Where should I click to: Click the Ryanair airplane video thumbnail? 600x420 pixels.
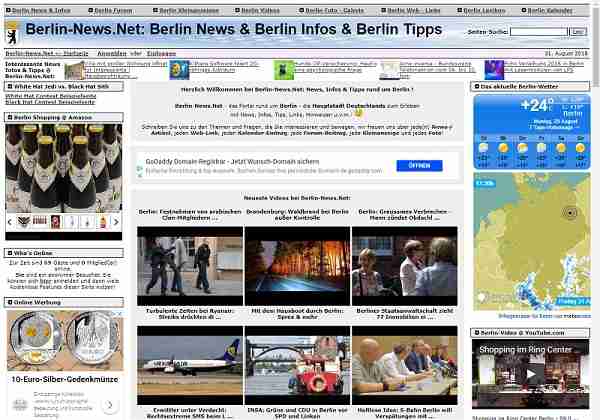click(190, 365)
